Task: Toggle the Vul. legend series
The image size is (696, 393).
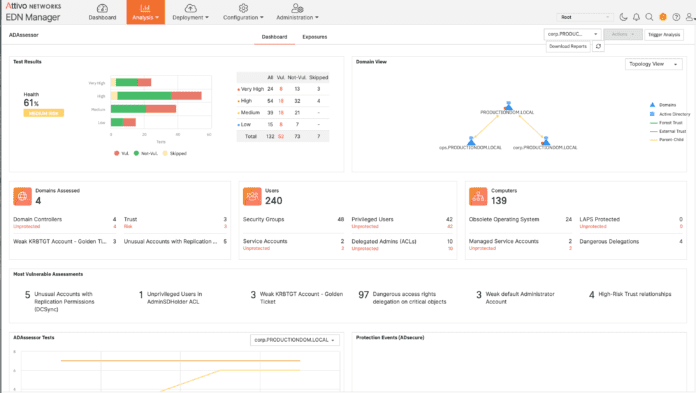Action: [121, 153]
